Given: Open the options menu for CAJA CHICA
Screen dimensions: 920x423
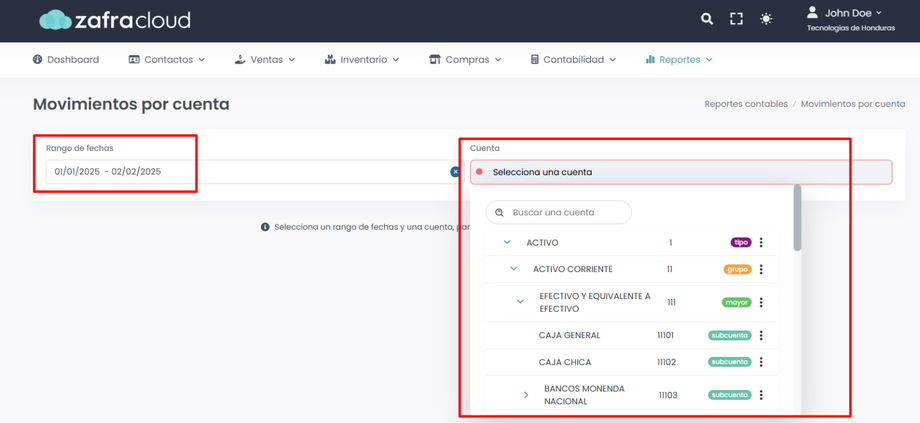Looking at the screenshot, I should pyautogui.click(x=761, y=362).
